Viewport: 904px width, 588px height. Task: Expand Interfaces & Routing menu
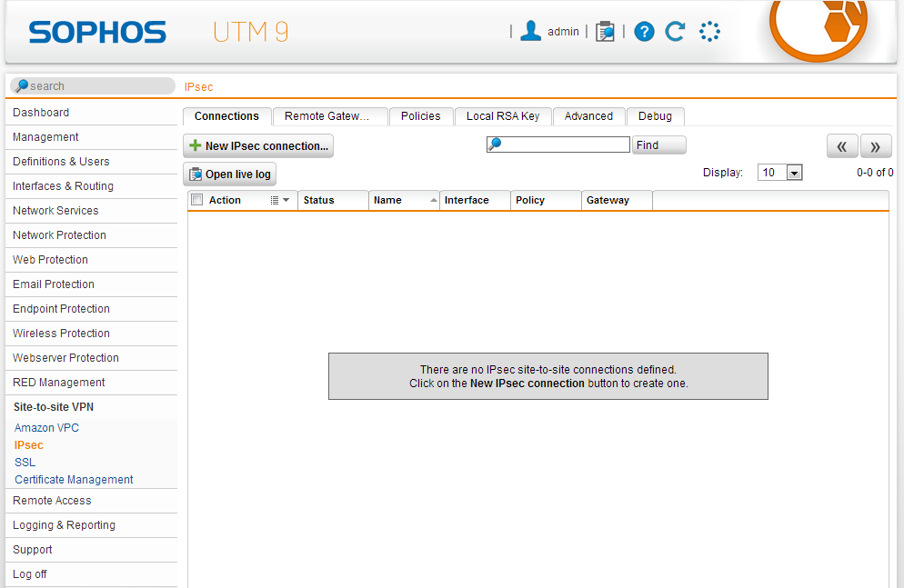click(92, 186)
